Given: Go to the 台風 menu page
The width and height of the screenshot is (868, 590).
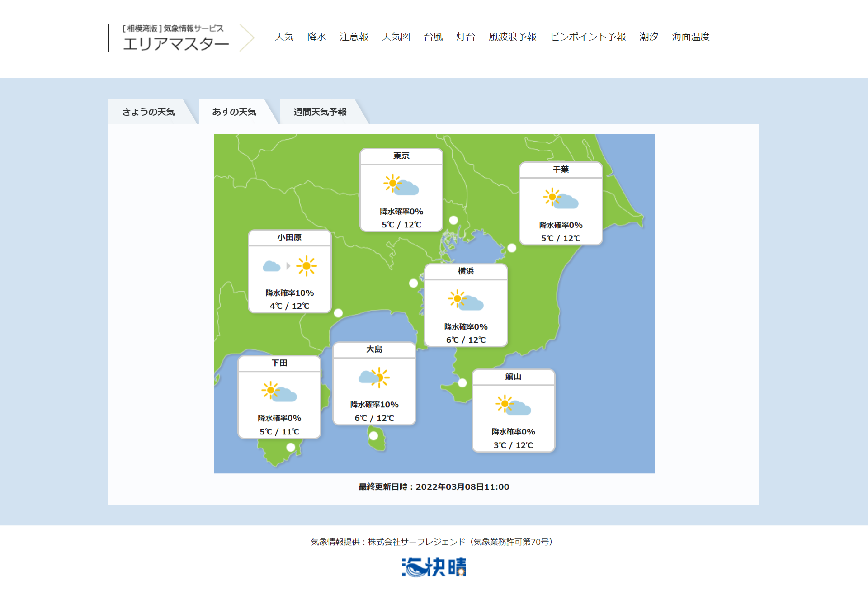Looking at the screenshot, I should click(433, 37).
